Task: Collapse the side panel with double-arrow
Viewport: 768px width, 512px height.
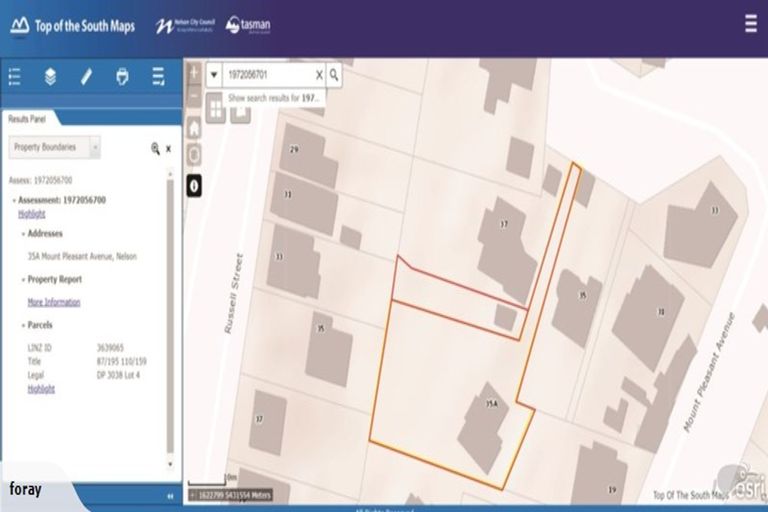Action: click(169, 496)
